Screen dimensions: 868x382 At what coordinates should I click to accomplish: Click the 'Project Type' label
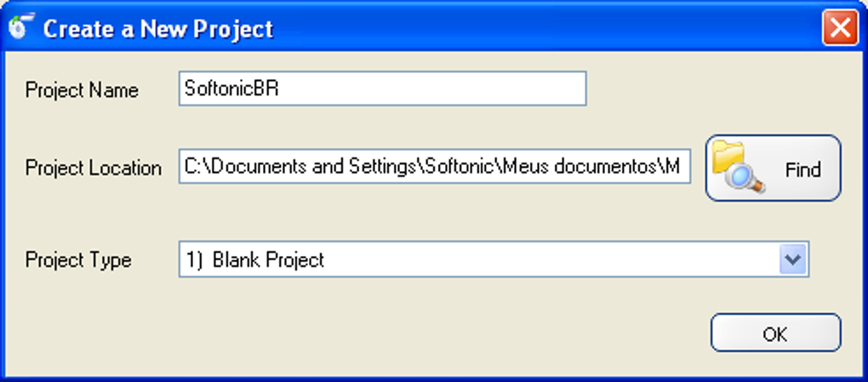coord(78,259)
